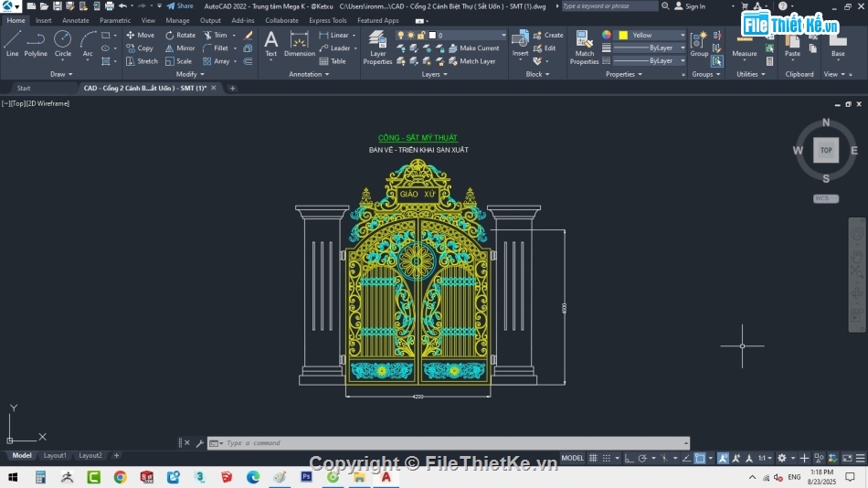Activate the Rotate tool

coord(181,35)
